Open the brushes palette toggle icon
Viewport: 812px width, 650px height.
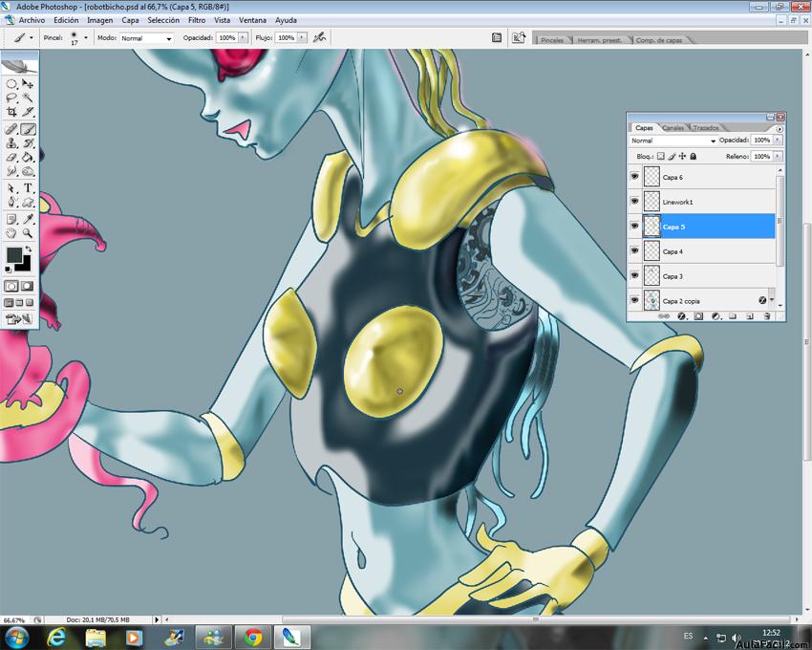[x=496, y=38]
